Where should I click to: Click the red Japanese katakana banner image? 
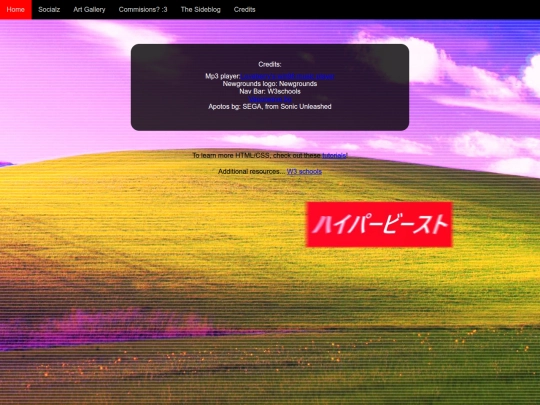coord(379,225)
